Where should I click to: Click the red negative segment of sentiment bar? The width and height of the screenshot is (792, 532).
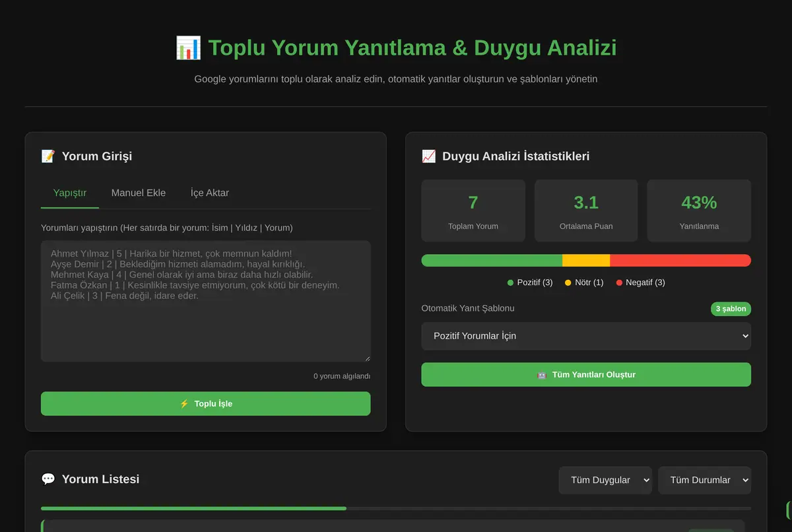(x=680, y=261)
